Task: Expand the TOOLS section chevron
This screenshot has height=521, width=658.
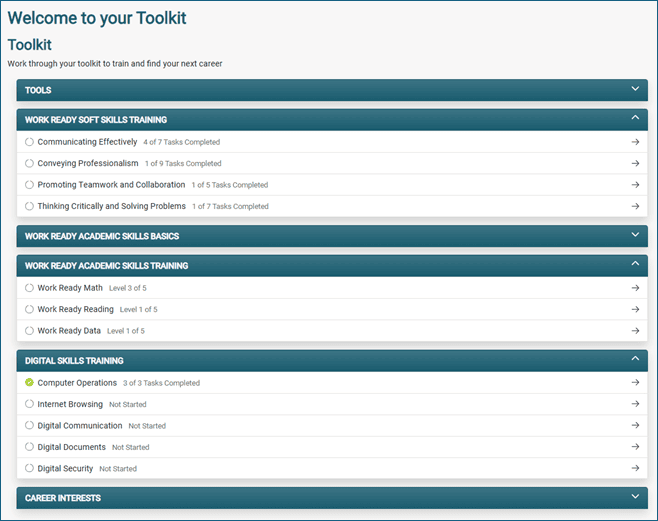Action: (635, 89)
